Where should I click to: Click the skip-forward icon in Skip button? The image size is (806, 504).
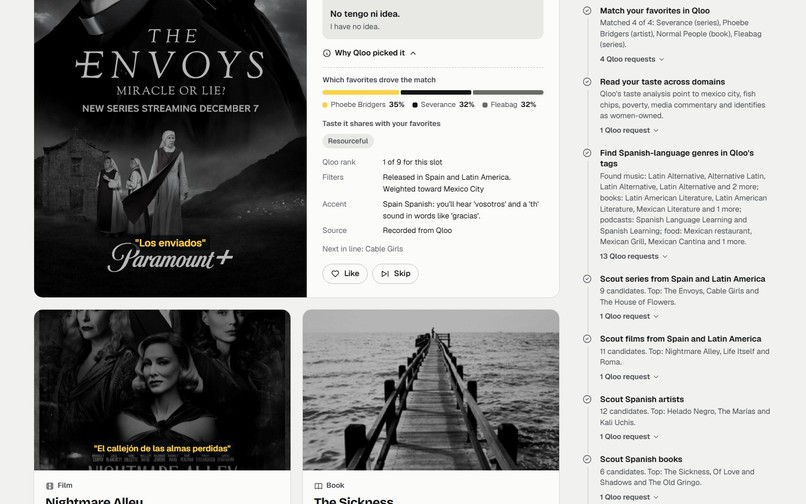pyautogui.click(x=384, y=274)
